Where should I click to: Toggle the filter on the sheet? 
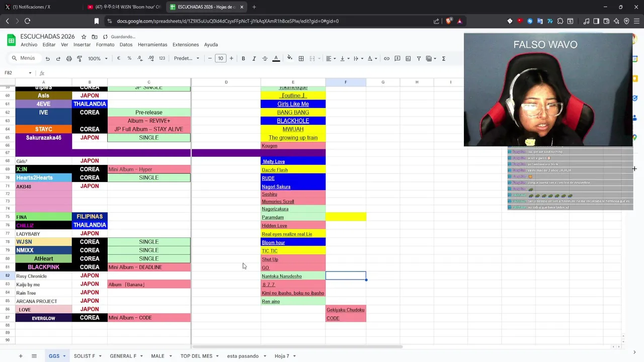[x=418, y=58]
